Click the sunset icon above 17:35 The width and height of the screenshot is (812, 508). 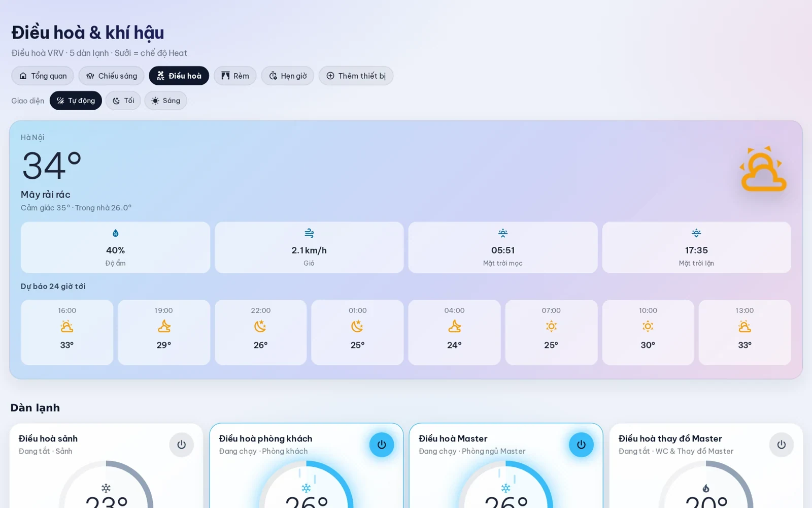(x=696, y=233)
